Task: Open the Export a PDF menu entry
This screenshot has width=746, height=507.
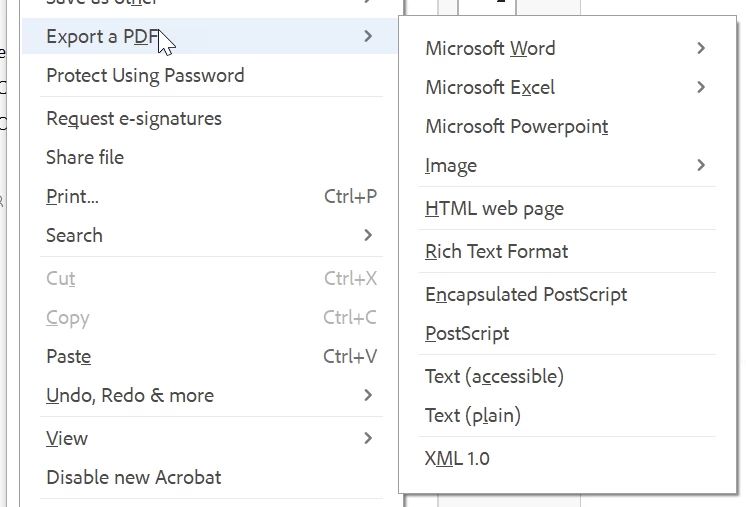Action: pos(209,36)
